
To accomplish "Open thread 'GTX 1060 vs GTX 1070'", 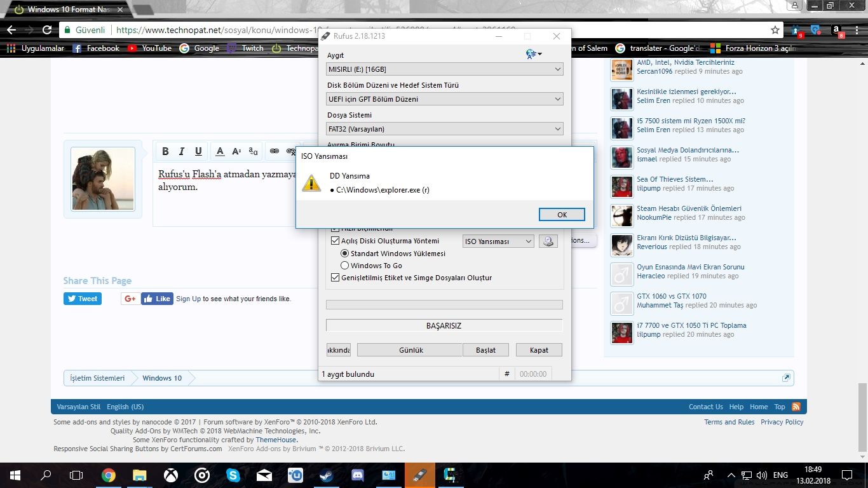I will [672, 296].
